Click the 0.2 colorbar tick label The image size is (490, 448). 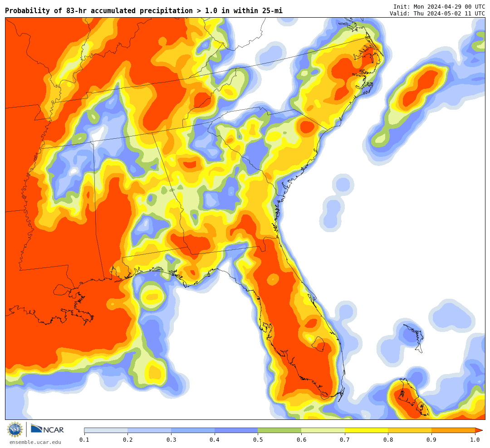pyautogui.click(x=128, y=440)
